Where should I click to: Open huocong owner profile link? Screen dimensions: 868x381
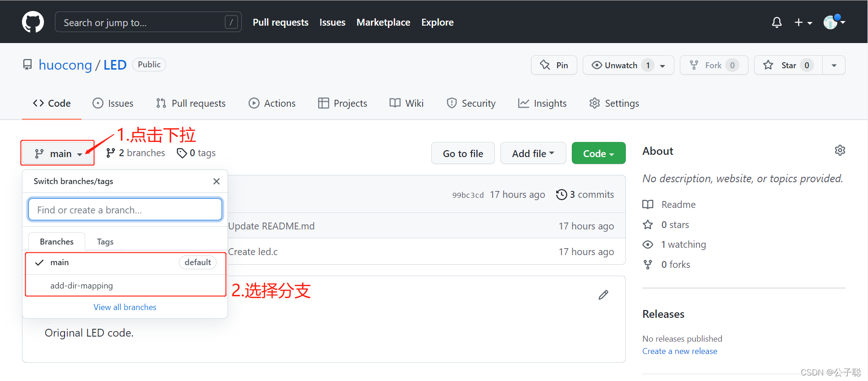65,65
